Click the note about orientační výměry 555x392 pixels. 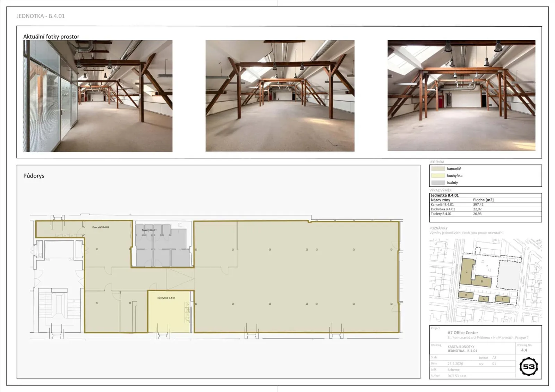point(467,233)
